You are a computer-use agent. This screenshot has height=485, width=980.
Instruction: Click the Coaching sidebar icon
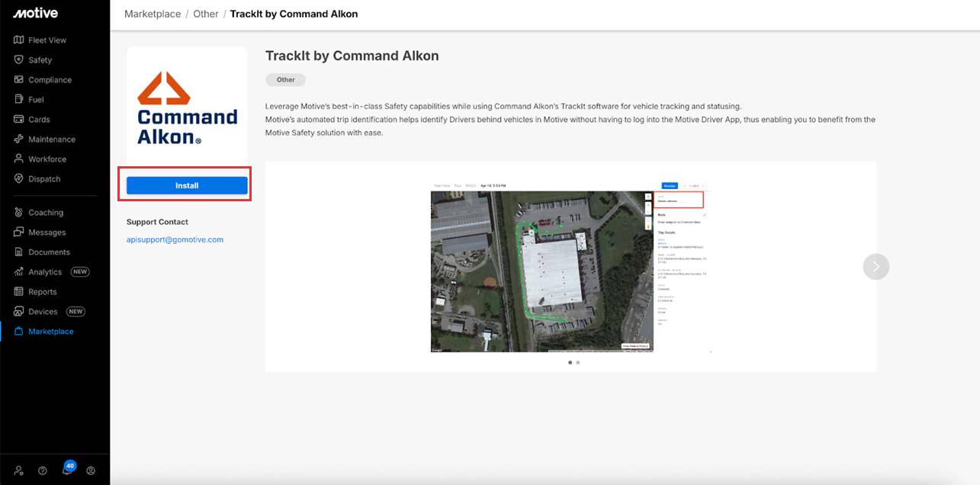19,212
